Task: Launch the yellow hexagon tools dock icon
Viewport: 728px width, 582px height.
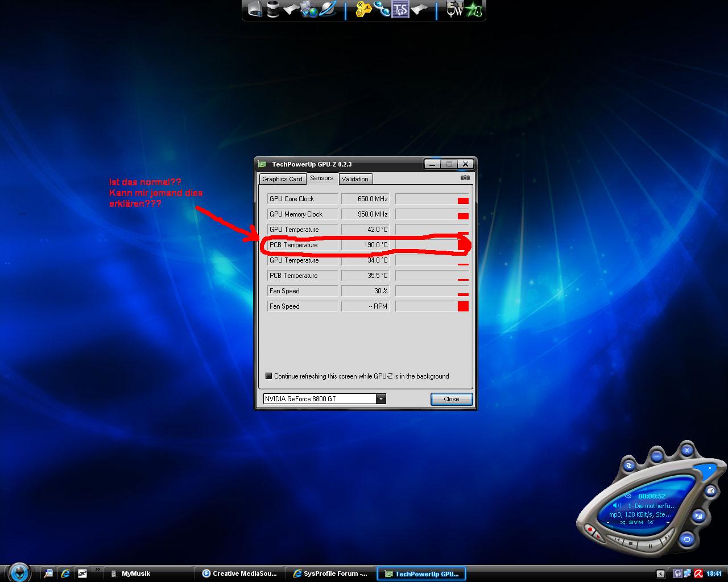Action: [364, 9]
